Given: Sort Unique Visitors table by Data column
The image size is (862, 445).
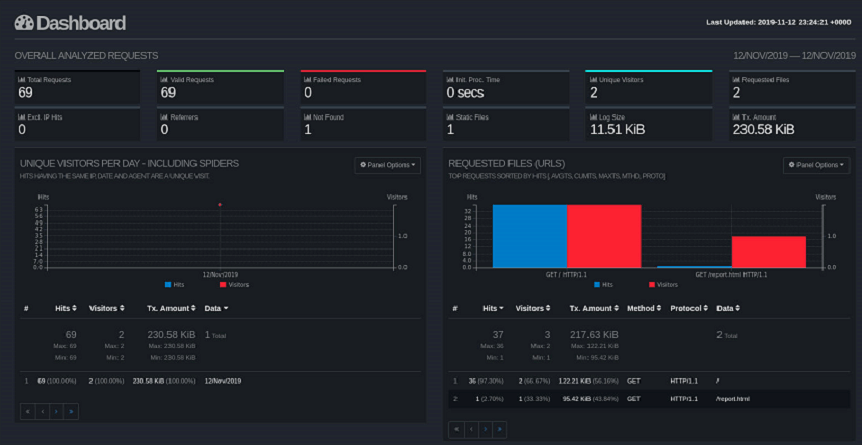Looking at the screenshot, I should point(216,308).
